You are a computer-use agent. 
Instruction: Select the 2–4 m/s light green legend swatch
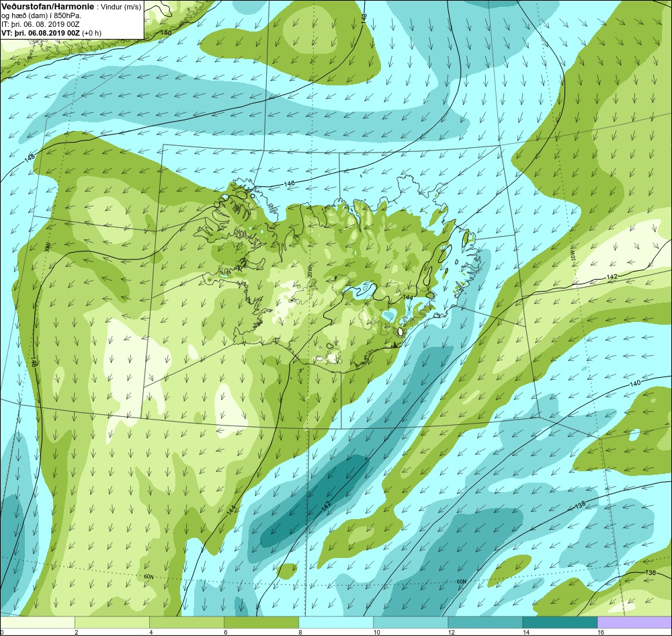(112, 623)
